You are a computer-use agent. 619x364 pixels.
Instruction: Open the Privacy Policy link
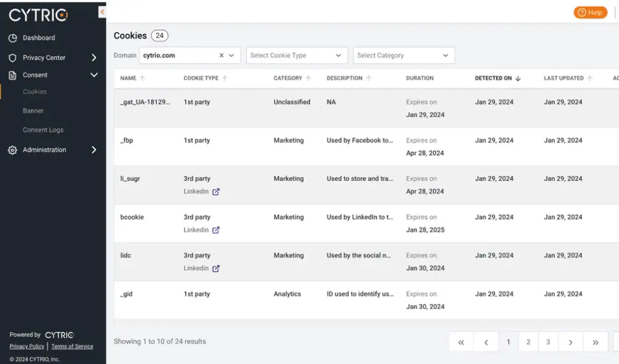click(x=27, y=347)
